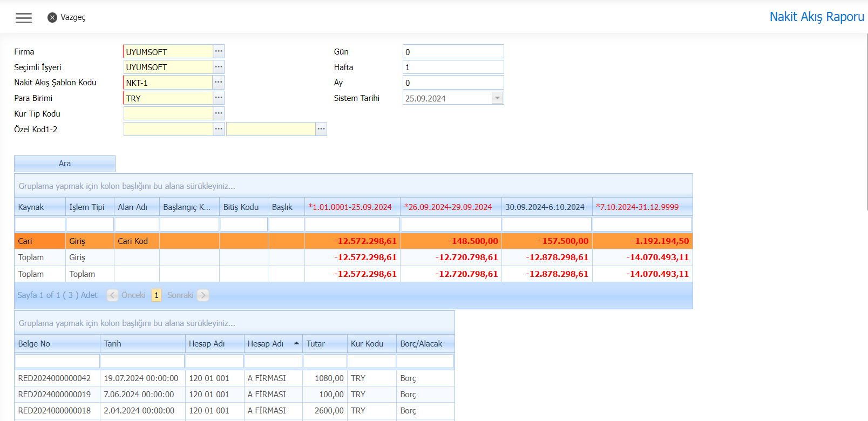Click the 7.06.2024 00:00:00 date cell
This screenshot has width=868, height=421.
[x=143, y=395]
